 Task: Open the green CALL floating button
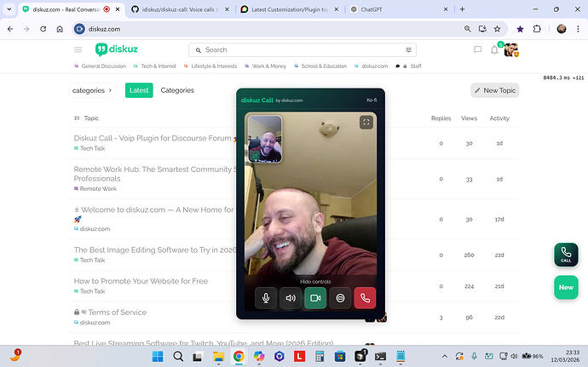[566, 255]
